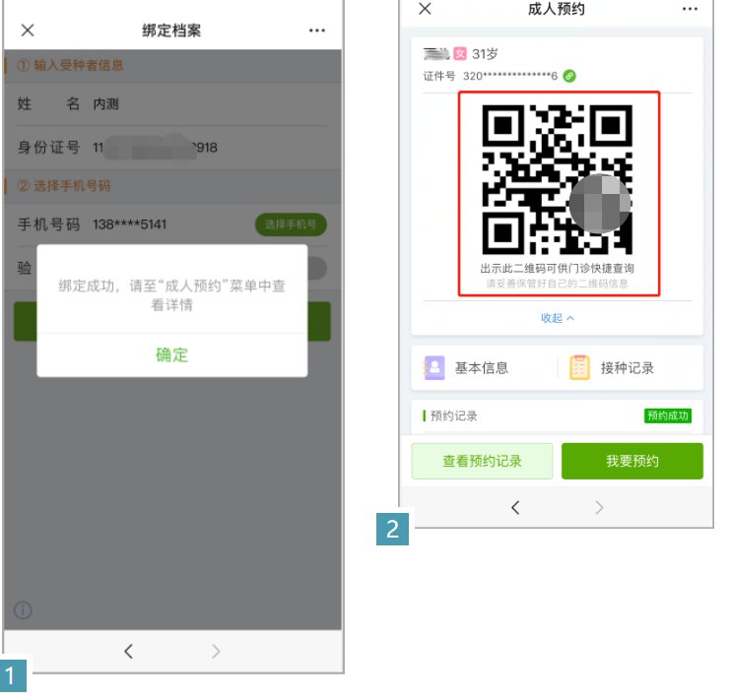Open the more menu on 绑定档案 page
Viewport: 731px width, 700px height.
(x=317, y=31)
